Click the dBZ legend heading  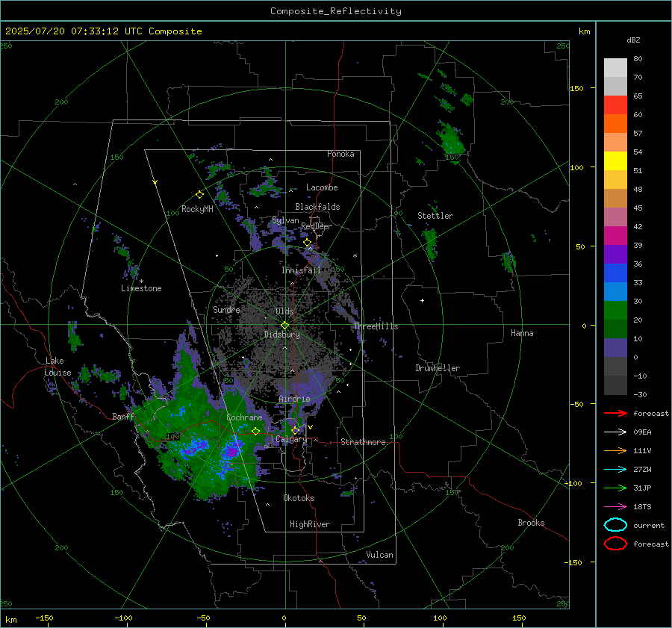click(x=633, y=40)
